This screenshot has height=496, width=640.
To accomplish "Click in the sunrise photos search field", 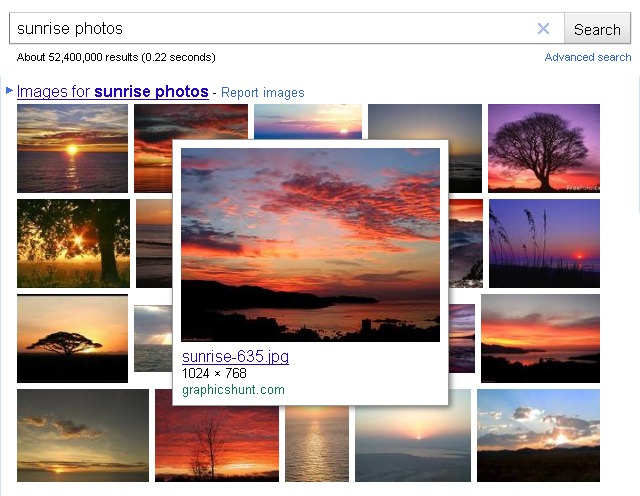I will click(x=270, y=29).
